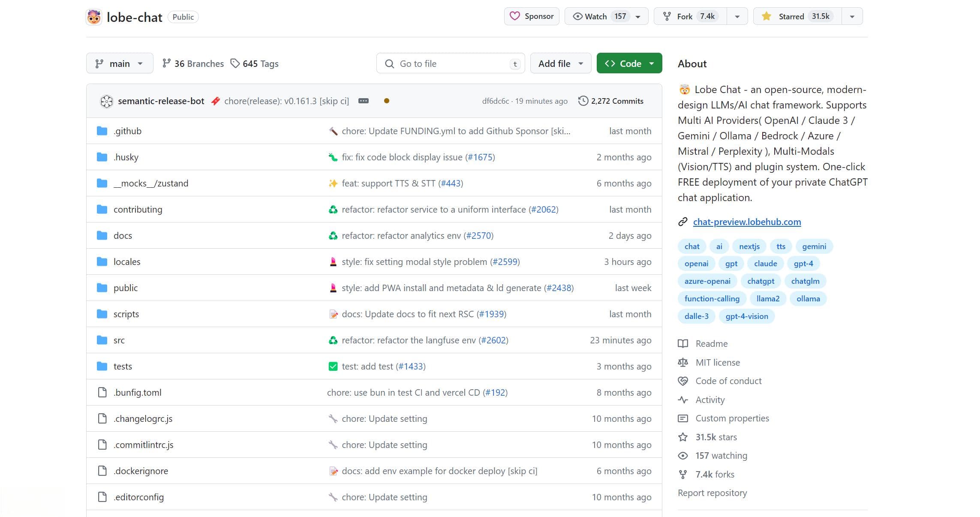Click the docs folder icon
The height and width of the screenshot is (517, 980).
click(102, 235)
